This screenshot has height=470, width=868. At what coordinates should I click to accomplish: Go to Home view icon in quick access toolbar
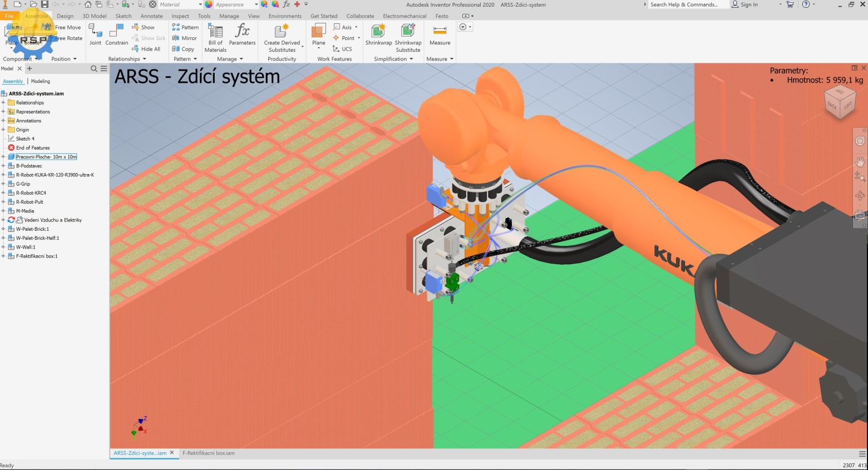[x=88, y=4]
